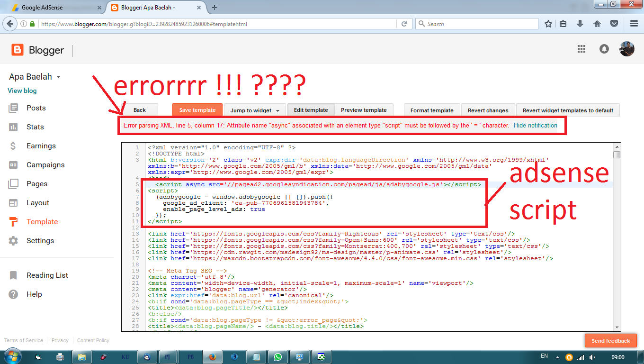This screenshot has height=364, width=644.
Task: Click Preview template button
Action: click(x=364, y=110)
